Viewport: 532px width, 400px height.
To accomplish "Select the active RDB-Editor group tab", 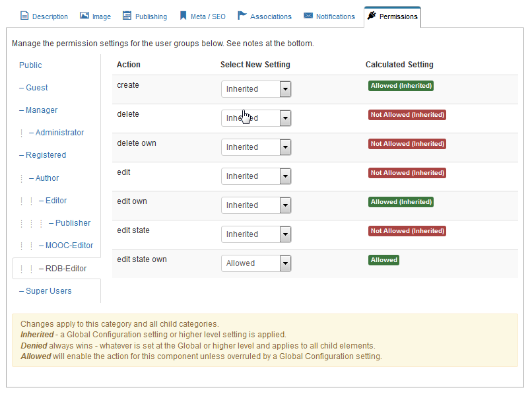I will pyautogui.click(x=66, y=269).
